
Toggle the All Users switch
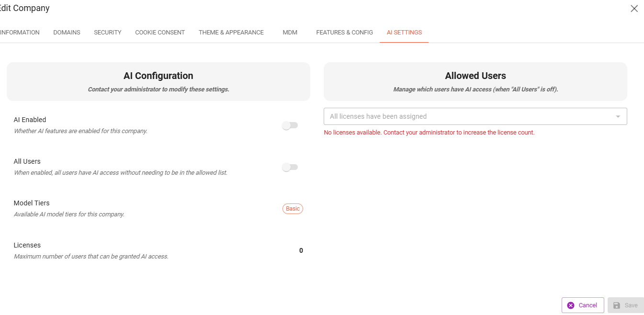tap(290, 167)
